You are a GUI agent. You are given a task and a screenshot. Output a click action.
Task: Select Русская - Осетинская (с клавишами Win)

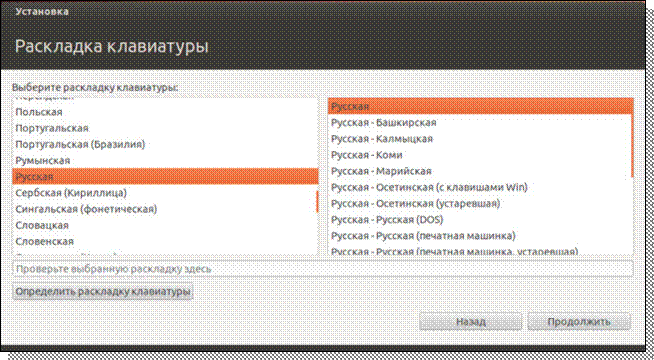point(480,187)
